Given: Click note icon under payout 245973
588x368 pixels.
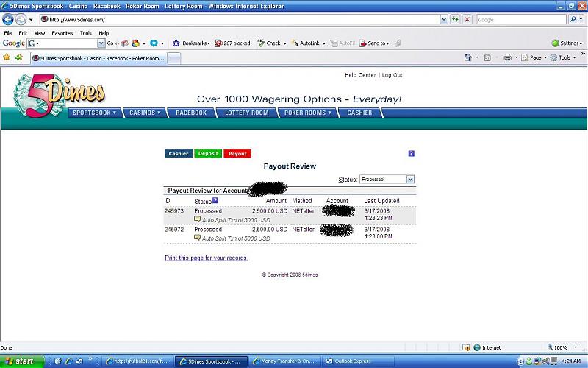Looking at the screenshot, I should pyautogui.click(x=197, y=219).
